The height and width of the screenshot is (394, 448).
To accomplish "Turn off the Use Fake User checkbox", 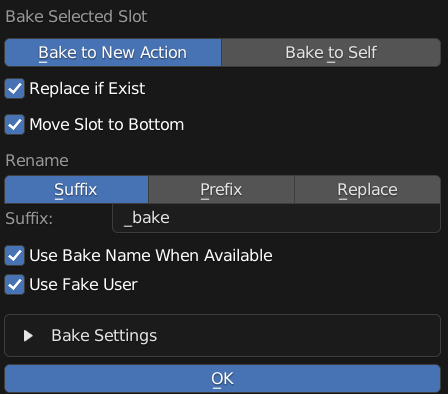I will pyautogui.click(x=15, y=285).
